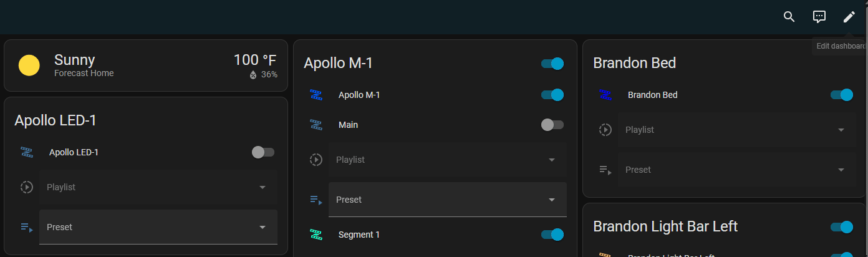Open the Apollo LED-1 Preset dropdown
The image size is (868, 257).
pyautogui.click(x=158, y=227)
